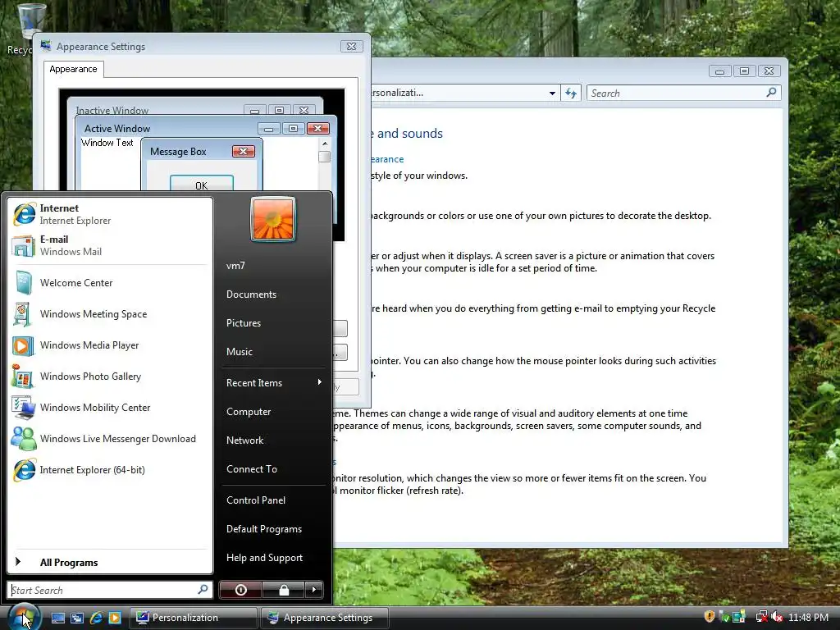Click the search magnifier in Start Search

[x=203, y=589]
